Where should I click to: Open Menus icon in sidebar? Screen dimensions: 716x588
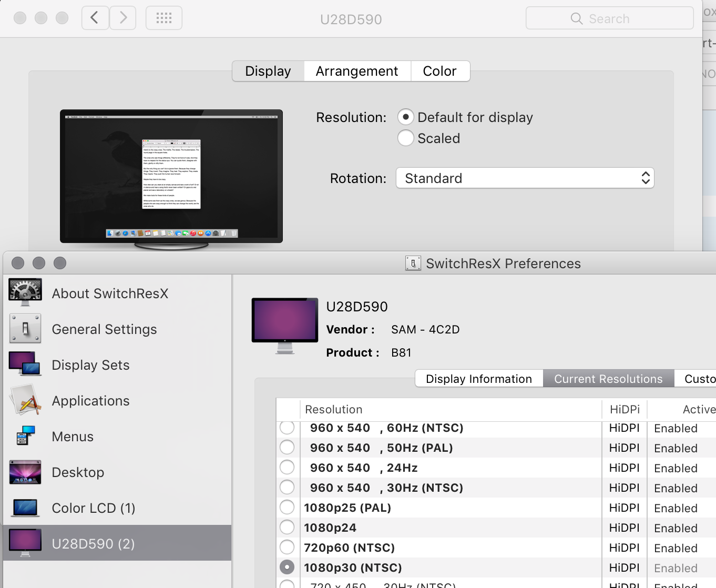point(25,436)
